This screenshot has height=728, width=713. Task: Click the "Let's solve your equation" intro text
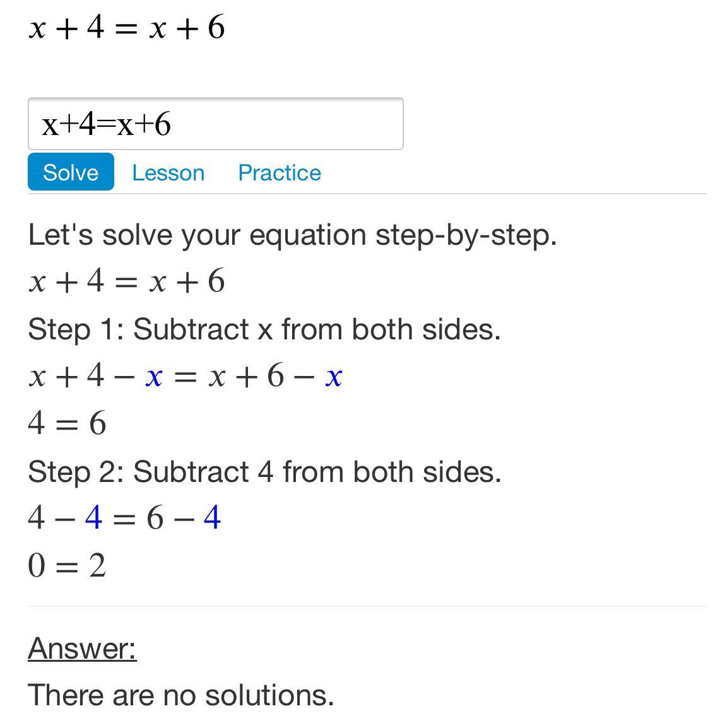point(292,235)
